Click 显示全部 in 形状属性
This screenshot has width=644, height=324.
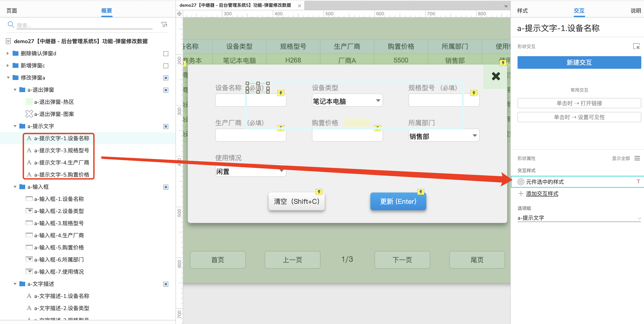tap(621, 158)
